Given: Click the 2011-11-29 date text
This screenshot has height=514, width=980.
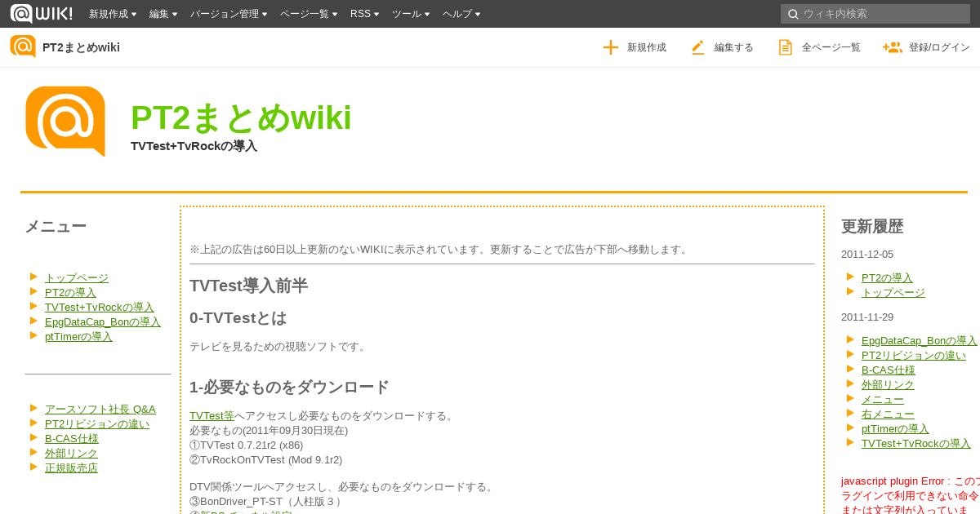Looking at the screenshot, I should (x=867, y=317).
